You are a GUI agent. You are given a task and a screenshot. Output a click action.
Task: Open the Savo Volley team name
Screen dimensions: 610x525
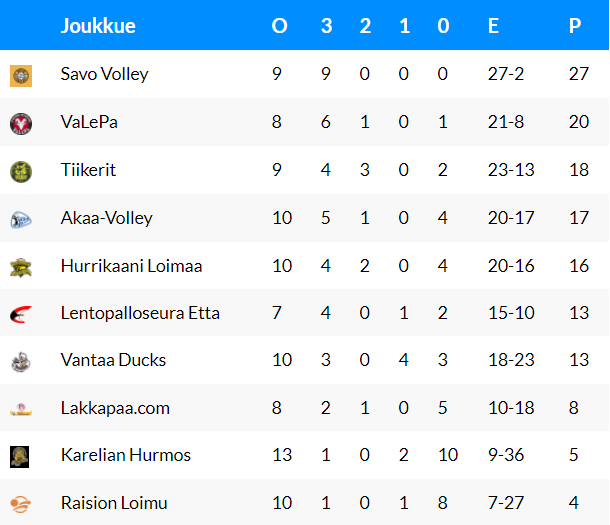(x=104, y=74)
